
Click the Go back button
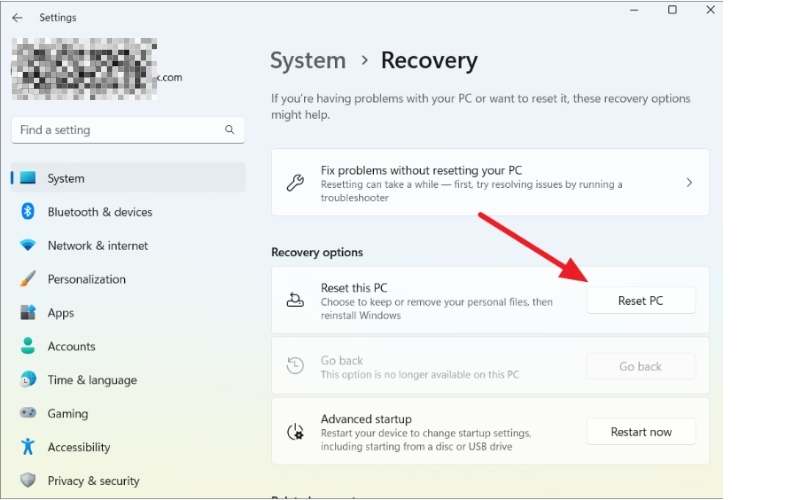640,366
